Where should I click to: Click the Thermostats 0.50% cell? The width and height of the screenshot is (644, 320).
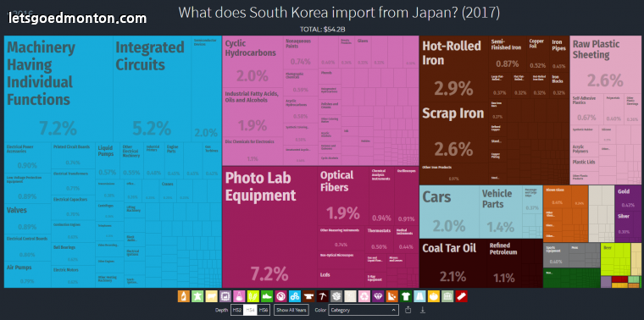coord(379,239)
